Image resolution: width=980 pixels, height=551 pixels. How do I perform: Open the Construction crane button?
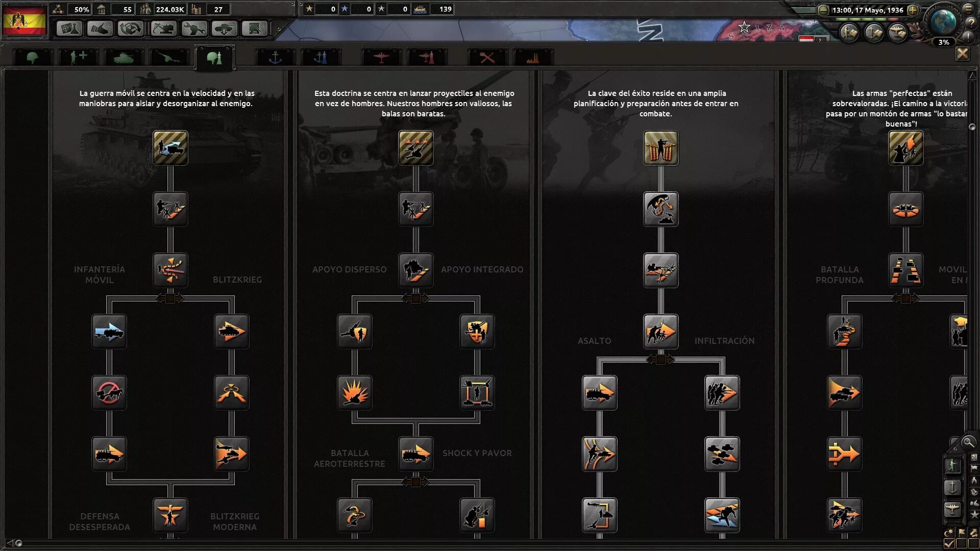[x=163, y=29]
